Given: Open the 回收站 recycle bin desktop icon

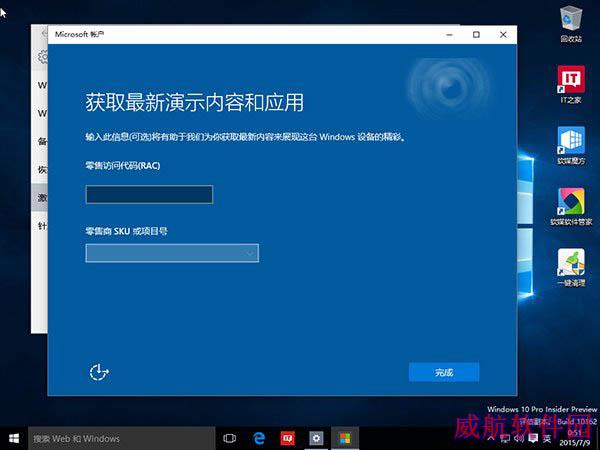Looking at the screenshot, I should click(571, 24).
